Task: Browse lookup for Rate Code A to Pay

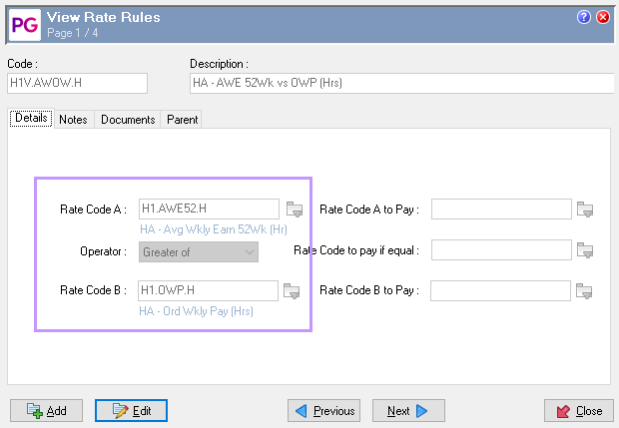Action: click(x=586, y=209)
